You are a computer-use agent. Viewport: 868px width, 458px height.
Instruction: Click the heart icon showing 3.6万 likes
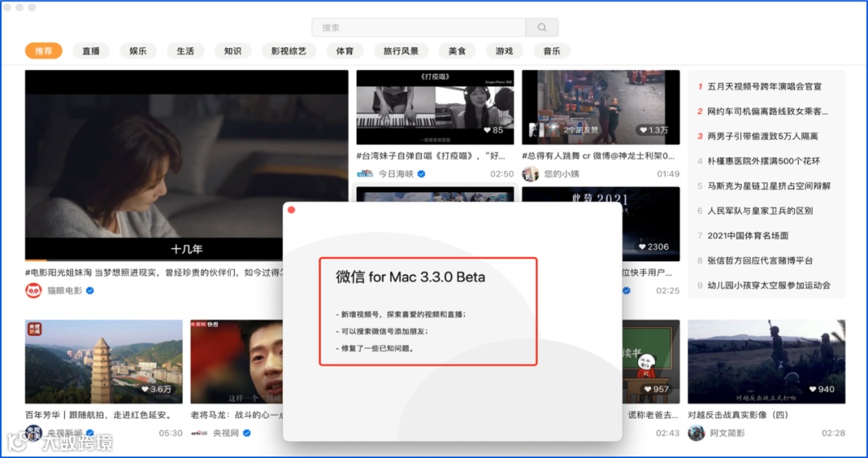coord(145,390)
